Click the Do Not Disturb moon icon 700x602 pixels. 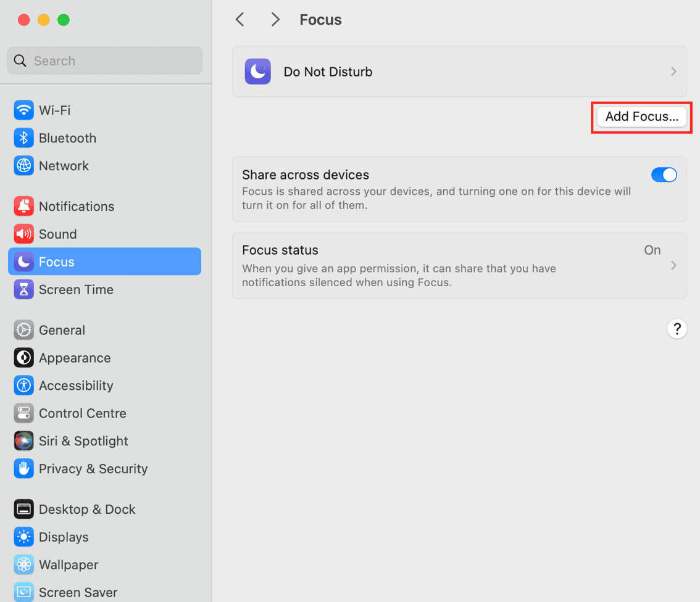point(257,72)
